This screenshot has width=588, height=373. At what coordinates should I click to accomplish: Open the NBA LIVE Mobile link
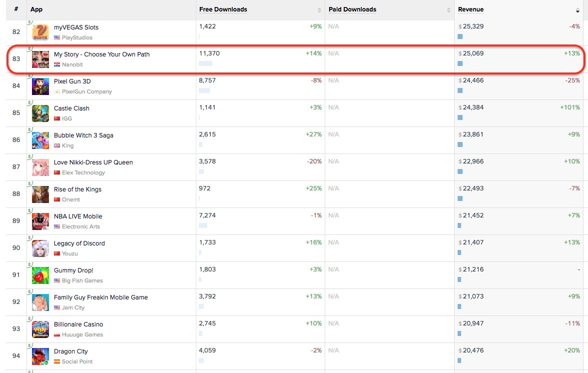click(78, 216)
